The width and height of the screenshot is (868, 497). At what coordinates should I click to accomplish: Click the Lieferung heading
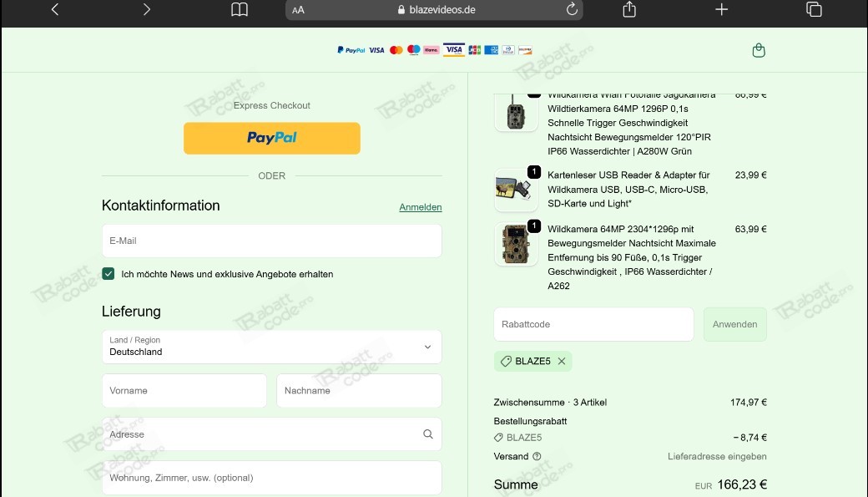pyautogui.click(x=131, y=312)
